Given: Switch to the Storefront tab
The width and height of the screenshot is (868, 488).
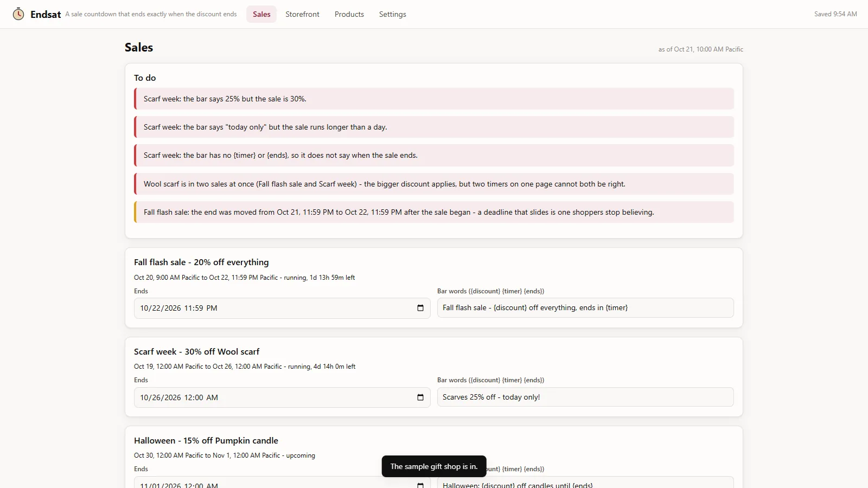Looking at the screenshot, I should click(x=302, y=14).
